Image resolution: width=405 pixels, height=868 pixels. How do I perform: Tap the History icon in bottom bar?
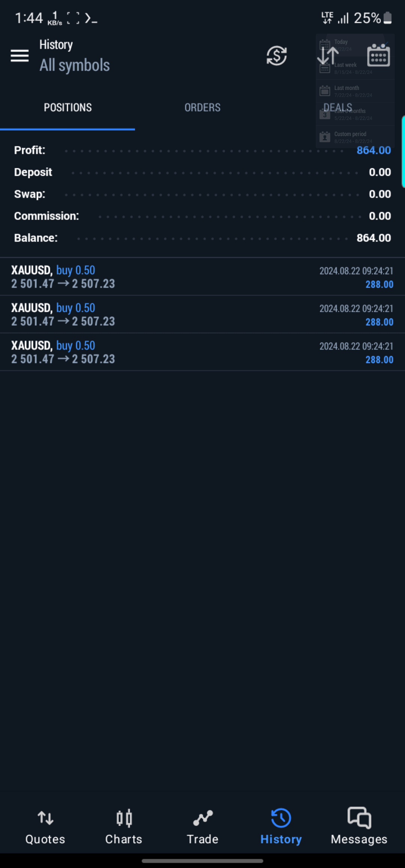[281, 826]
